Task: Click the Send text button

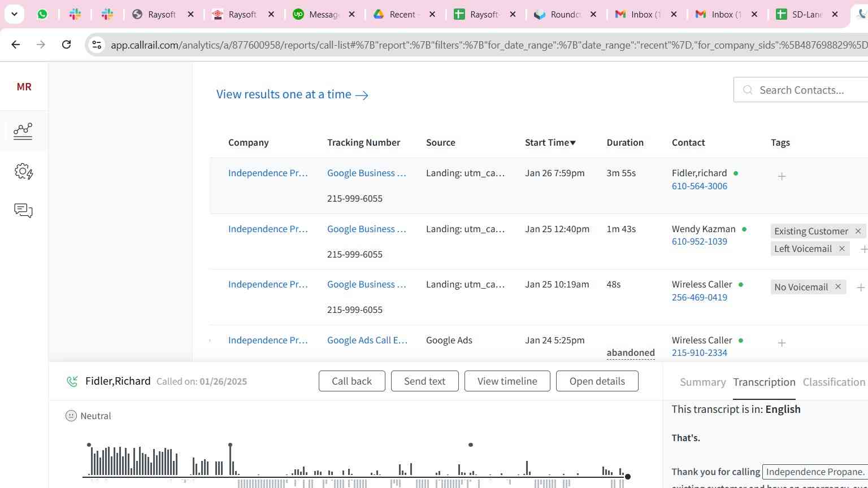Action: [x=424, y=381]
